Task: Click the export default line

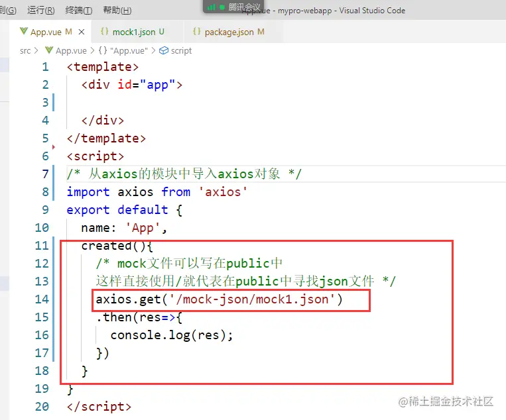Action: click(x=124, y=210)
